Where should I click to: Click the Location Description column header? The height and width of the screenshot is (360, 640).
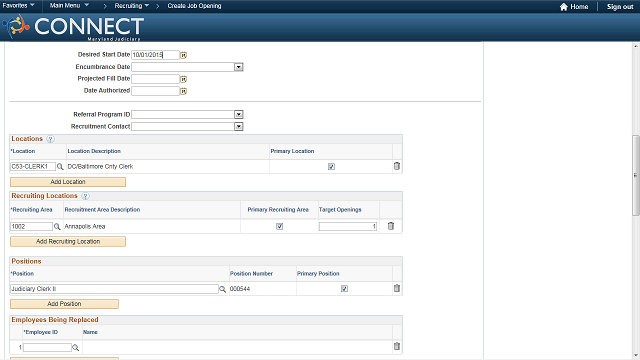[94, 151]
